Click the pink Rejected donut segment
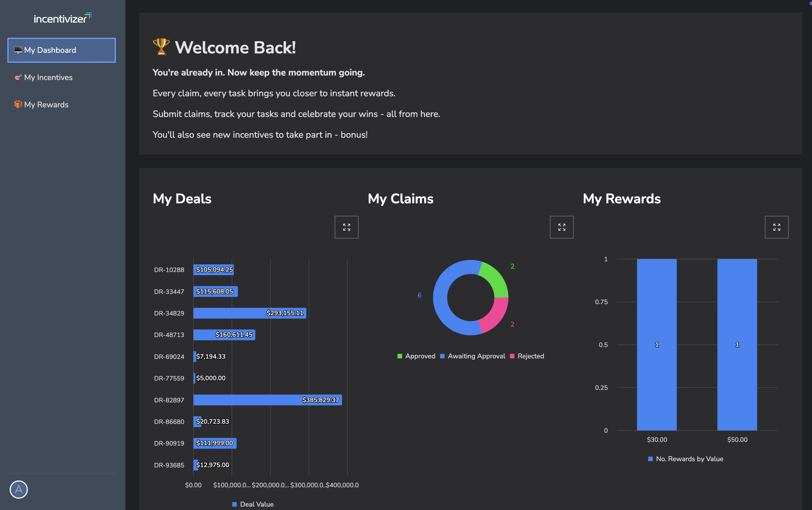The height and width of the screenshot is (510, 812). 495,315
